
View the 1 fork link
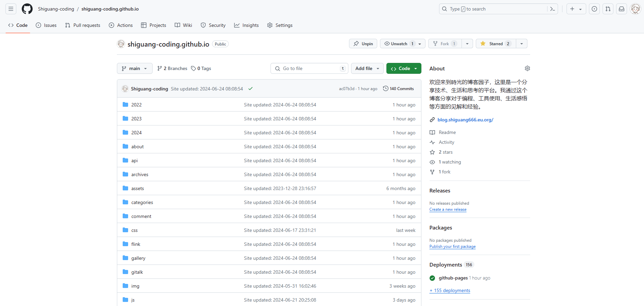[x=444, y=172]
